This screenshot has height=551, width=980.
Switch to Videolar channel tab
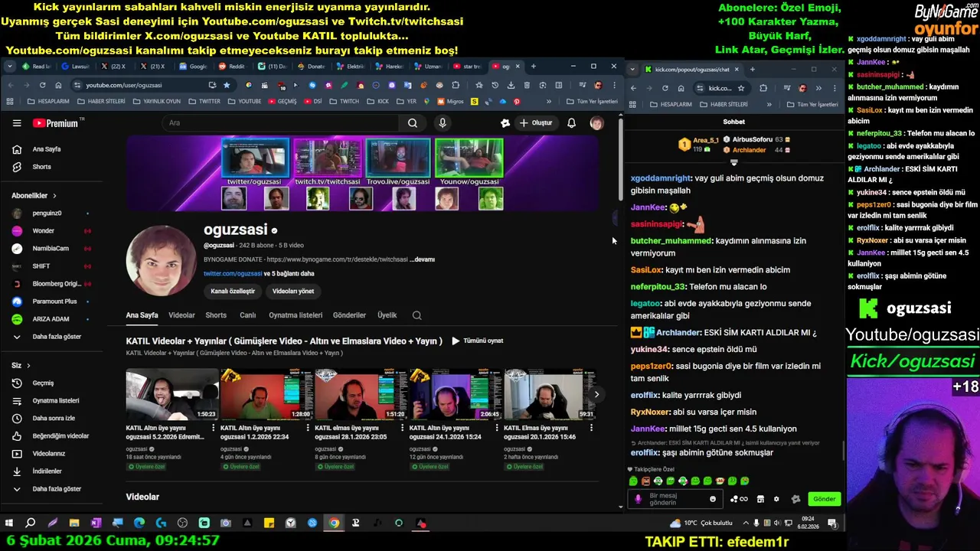[181, 315]
